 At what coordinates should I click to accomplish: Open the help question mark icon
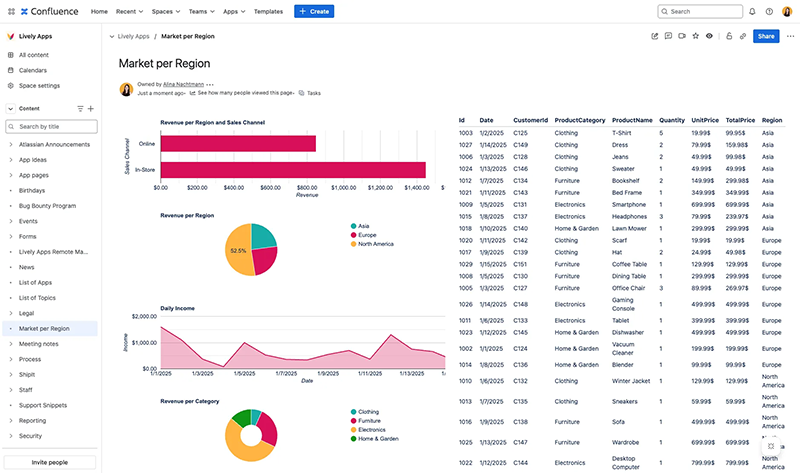[x=769, y=11]
